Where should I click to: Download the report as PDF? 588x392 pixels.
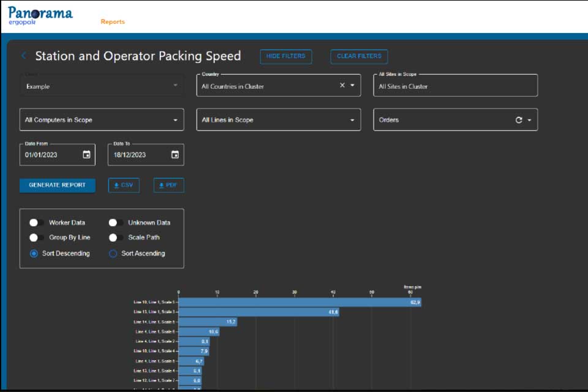[169, 186]
